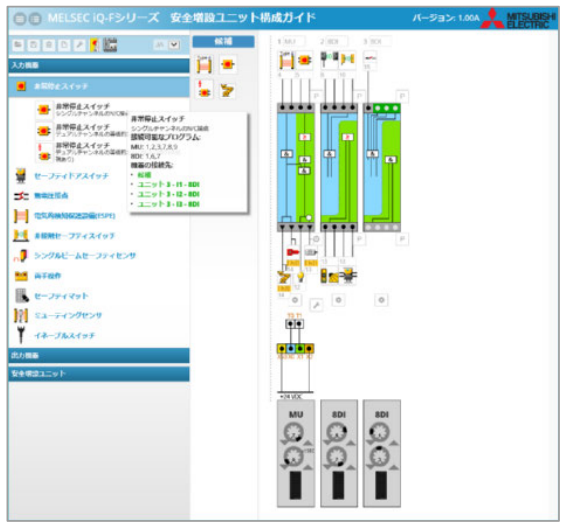Click the new document toolbar icon

coord(64,45)
